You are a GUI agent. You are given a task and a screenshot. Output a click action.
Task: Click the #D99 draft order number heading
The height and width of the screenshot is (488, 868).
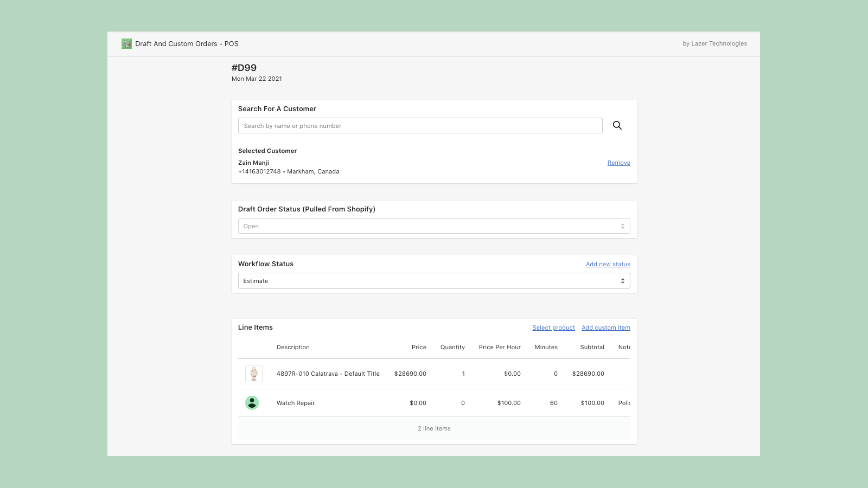tap(244, 68)
